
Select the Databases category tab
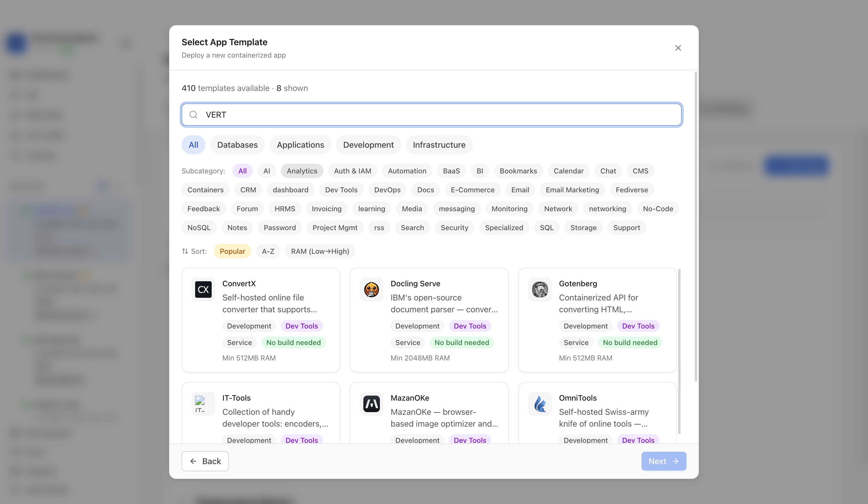coord(237,144)
